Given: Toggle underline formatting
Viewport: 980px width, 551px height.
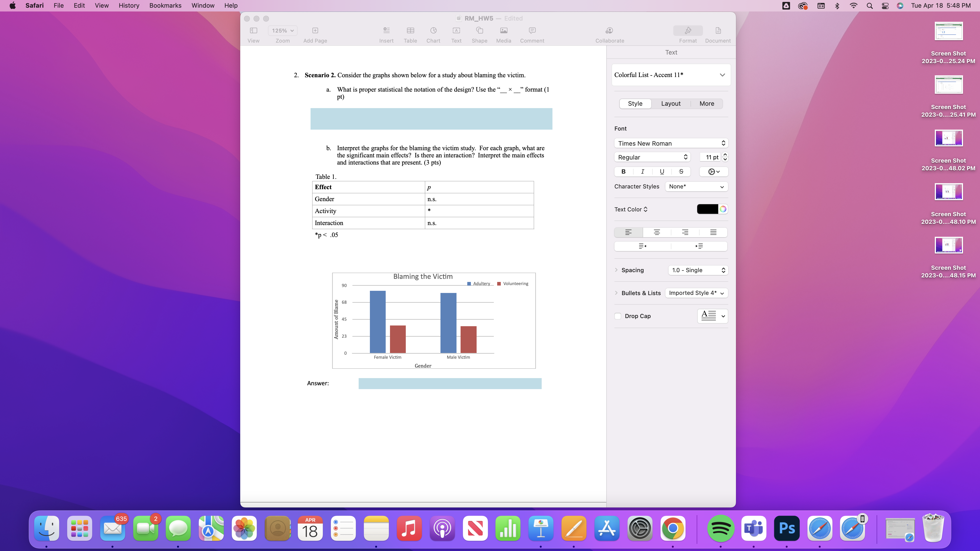Looking at the screenshot, I should point(662,171).
